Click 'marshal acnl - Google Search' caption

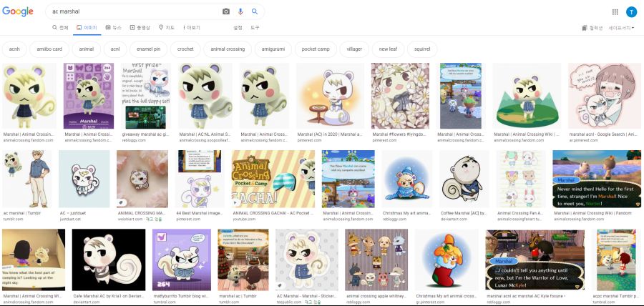tap(604, 134)
